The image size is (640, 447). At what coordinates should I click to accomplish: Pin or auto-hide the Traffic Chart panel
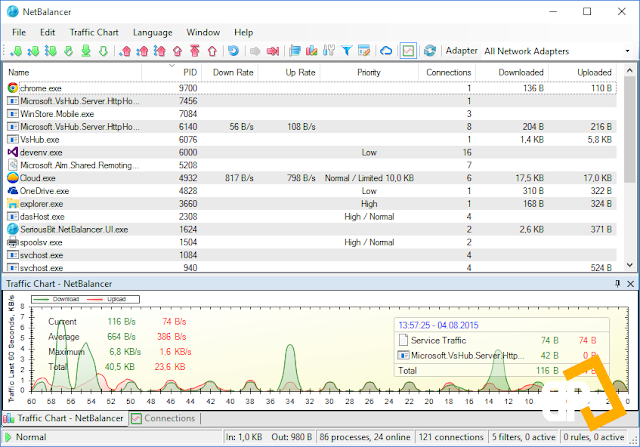click(x=618, y=283)
